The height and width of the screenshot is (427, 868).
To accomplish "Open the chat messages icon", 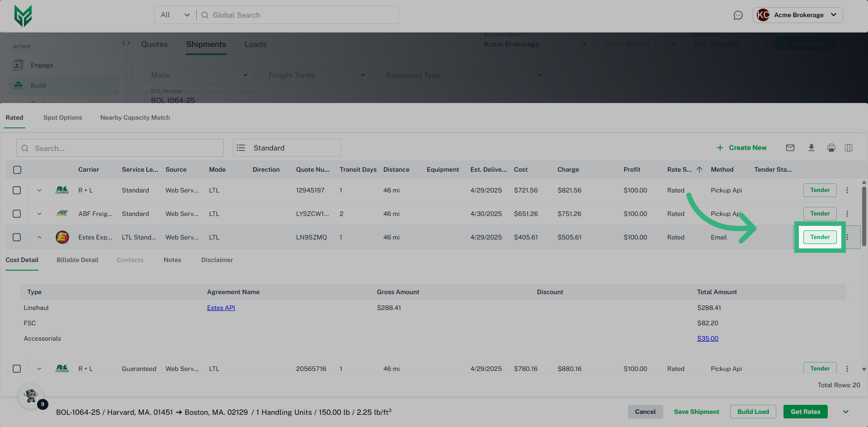I will 738,15.
